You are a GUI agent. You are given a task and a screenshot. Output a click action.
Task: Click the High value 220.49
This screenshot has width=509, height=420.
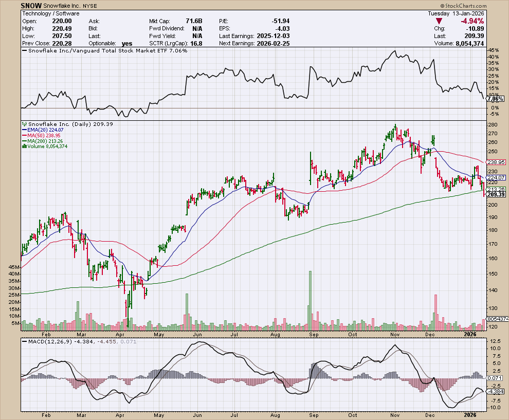[x=62, y=29]
